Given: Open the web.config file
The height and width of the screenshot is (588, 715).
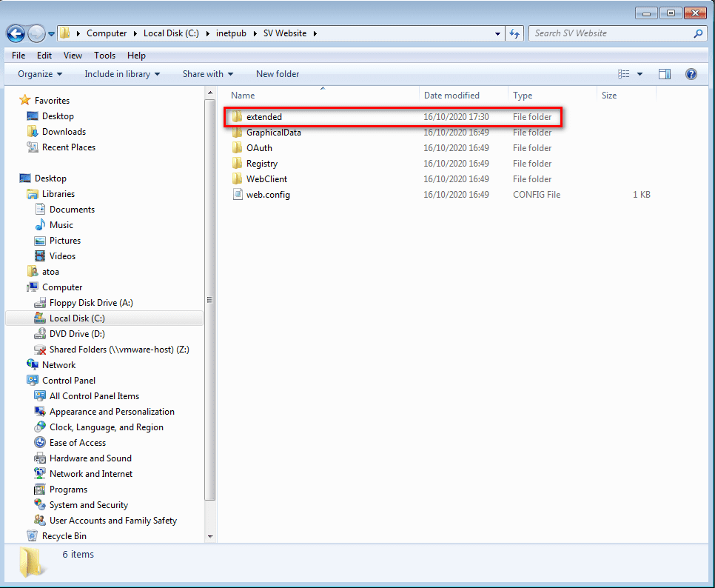Looking at the screenshot, I should (267, 195).
